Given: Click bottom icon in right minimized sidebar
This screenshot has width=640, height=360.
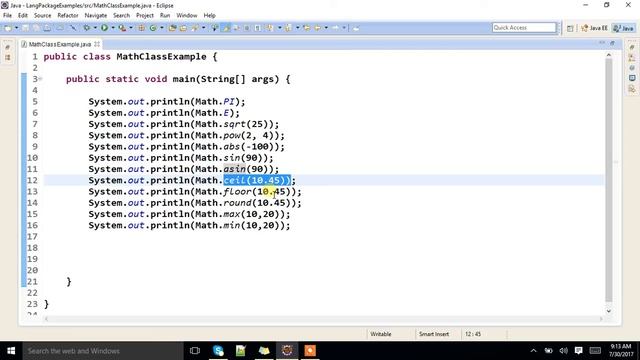Looking at the screenshot, I should click(x=632, y=89).
